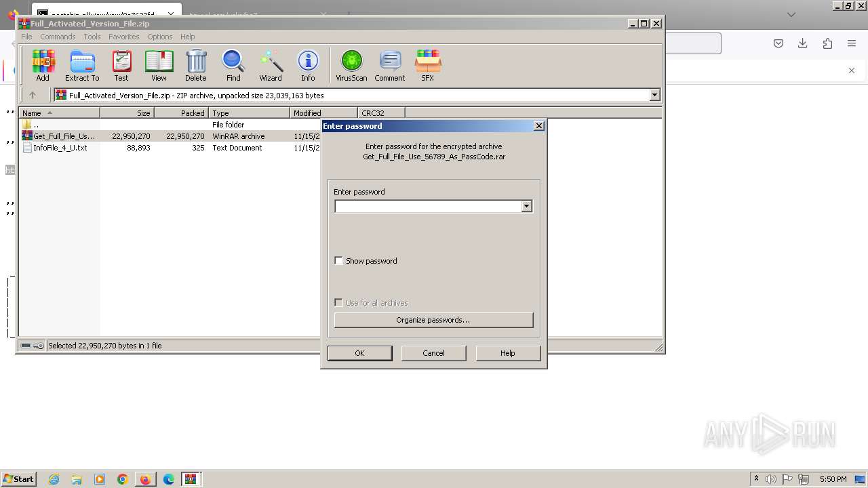Run the Test archive tool
This screenshot has width=868, height=488.
(121, 66)
